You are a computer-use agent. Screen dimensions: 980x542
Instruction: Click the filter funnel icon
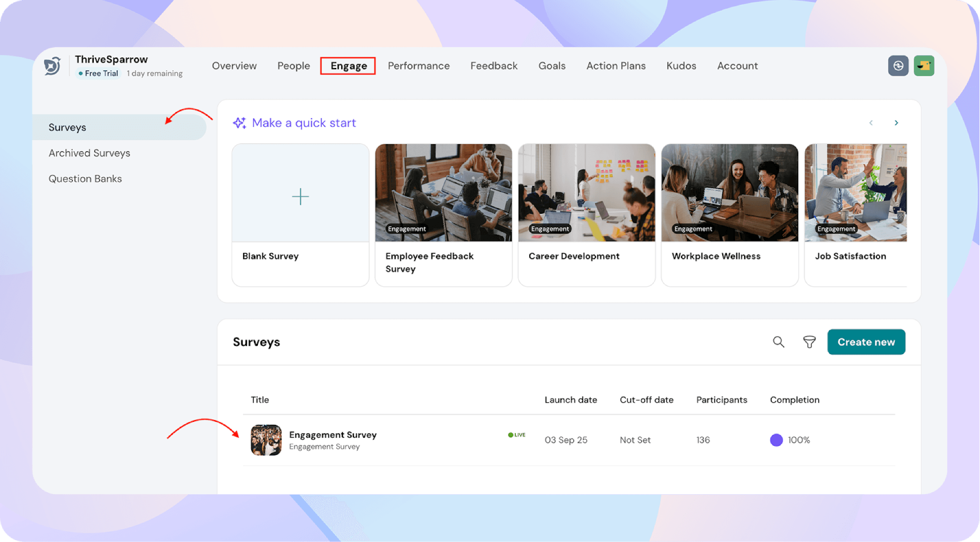coord(809,342)
